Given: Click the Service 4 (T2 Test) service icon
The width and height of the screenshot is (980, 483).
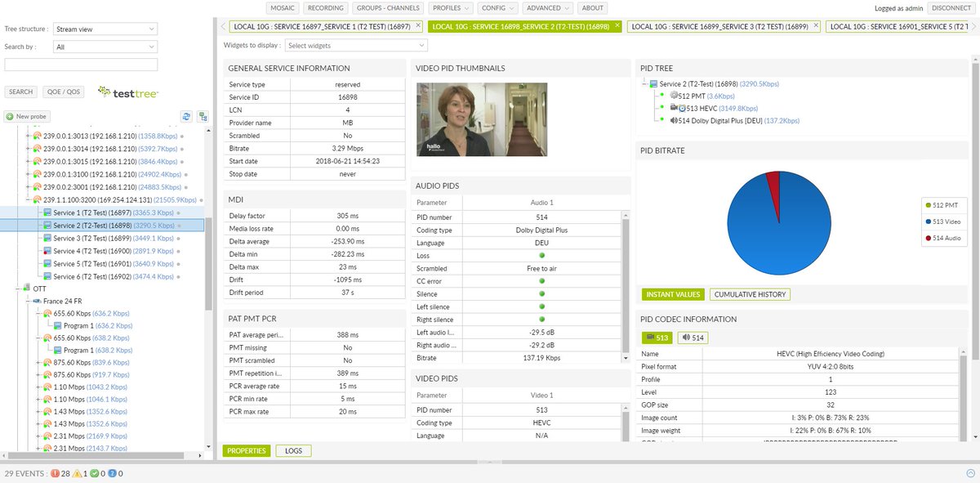Looking at the screenshot, I should pos(47,251).
